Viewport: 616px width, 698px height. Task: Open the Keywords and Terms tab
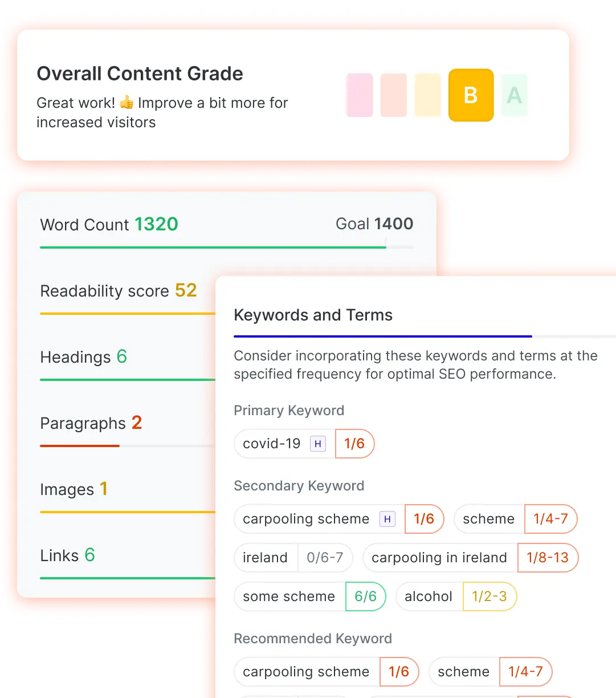click(313, 315)
